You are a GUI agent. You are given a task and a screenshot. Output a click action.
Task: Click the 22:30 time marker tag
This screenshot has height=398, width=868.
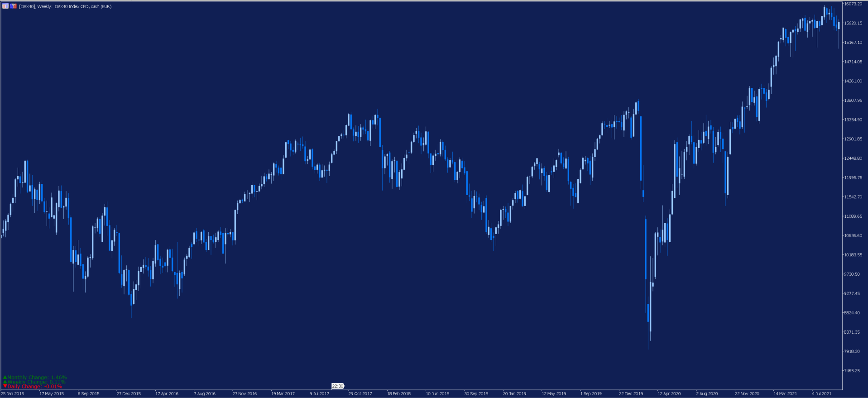point(338,386)
